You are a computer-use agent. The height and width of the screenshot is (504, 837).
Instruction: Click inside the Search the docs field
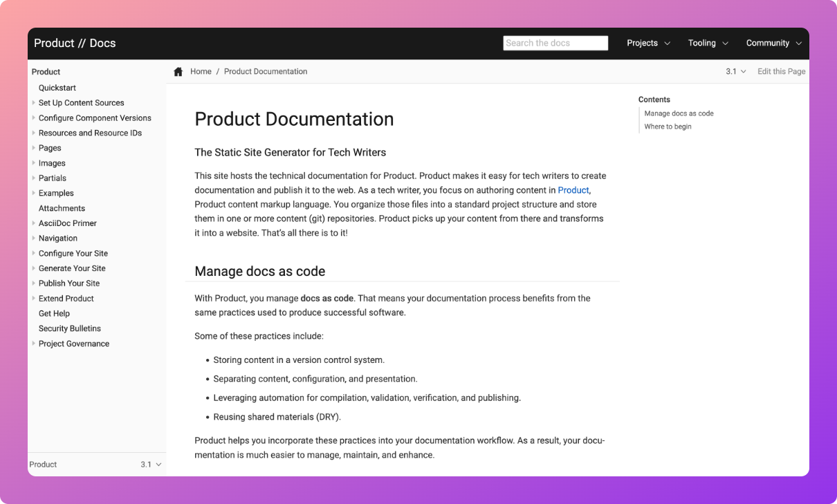click(x=555, y=43)
